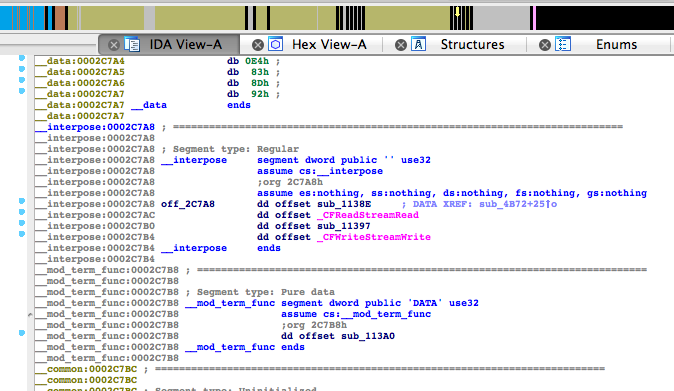Toggle breakpoint dot at address 0002C7AC
Screen dimensions: 674x391
[x=22, y=212]
